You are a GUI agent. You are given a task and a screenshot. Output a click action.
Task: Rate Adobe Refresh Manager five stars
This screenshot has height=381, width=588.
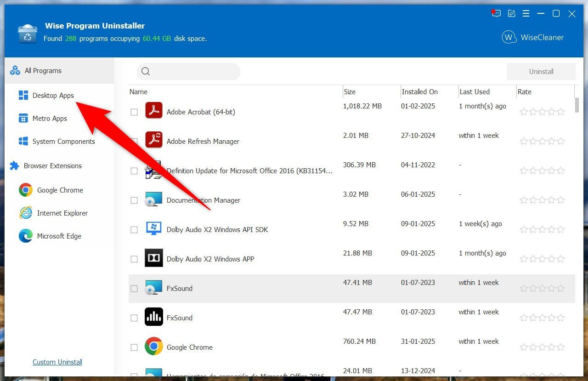(x=560, y=141)
